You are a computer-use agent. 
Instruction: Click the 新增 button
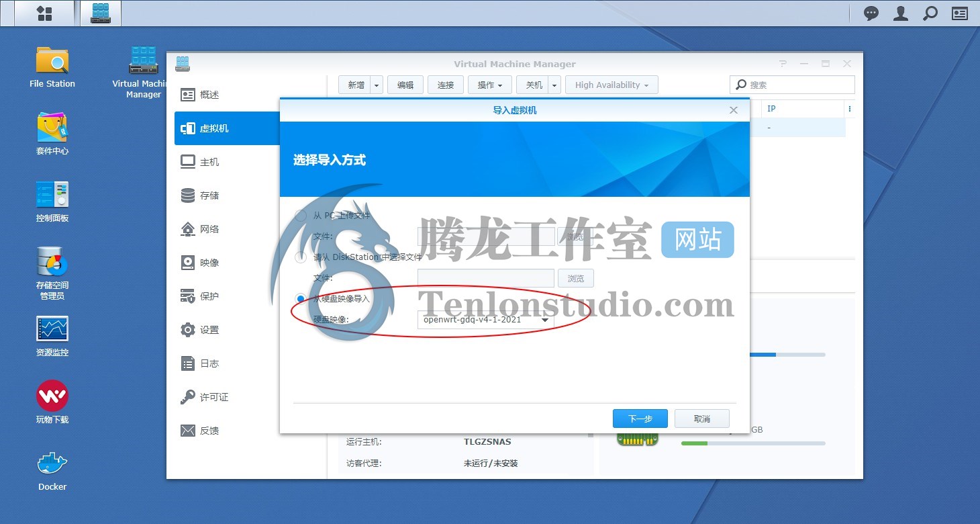355,85
